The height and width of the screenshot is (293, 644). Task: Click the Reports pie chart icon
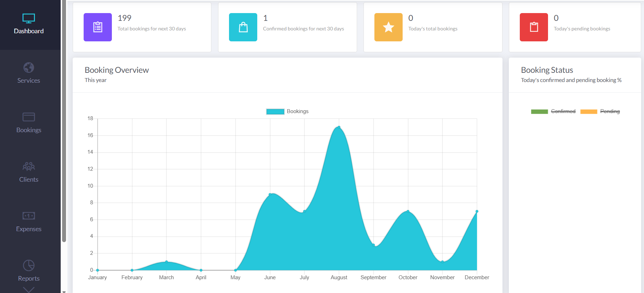(29, 265)
